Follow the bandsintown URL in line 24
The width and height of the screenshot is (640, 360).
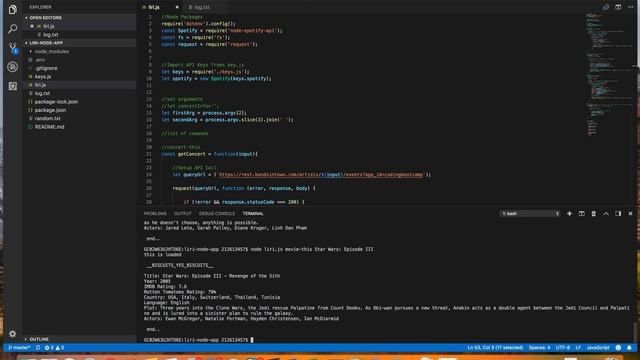point(321,175)
